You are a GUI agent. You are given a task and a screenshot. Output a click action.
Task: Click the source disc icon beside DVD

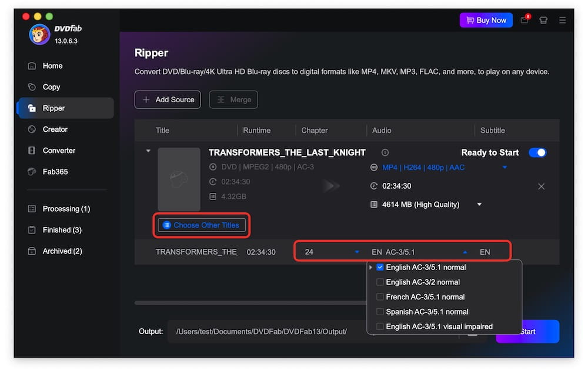(x=213, y=167)
